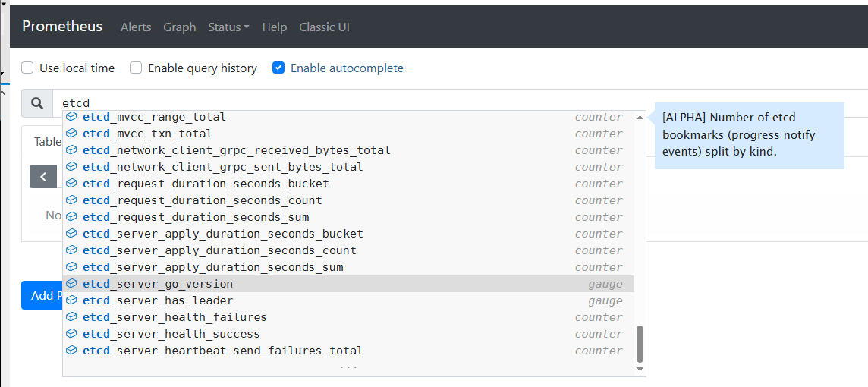Viewport: 868px width, 387px height.
Task: Open the Alerts page
Action: (x=136, y=27)
